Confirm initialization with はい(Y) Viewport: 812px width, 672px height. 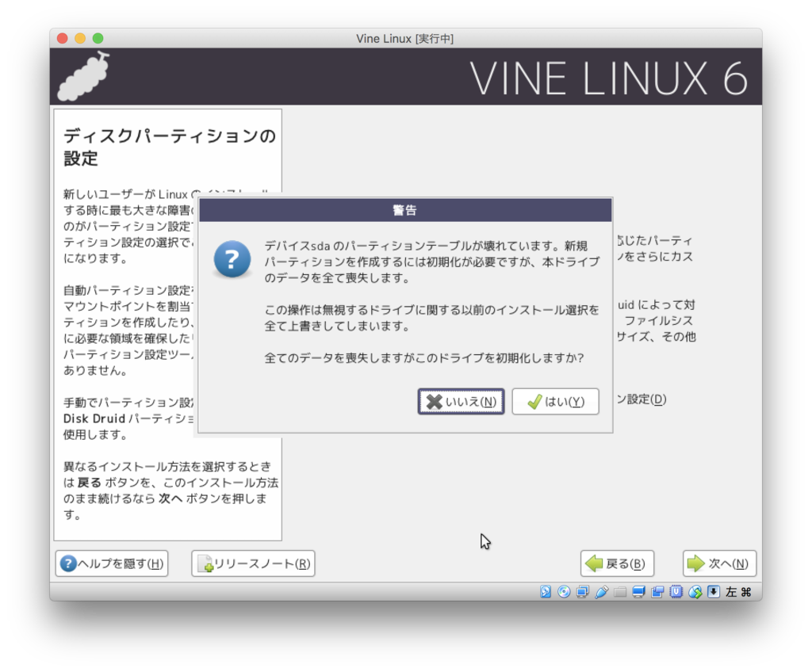point(555,402)
